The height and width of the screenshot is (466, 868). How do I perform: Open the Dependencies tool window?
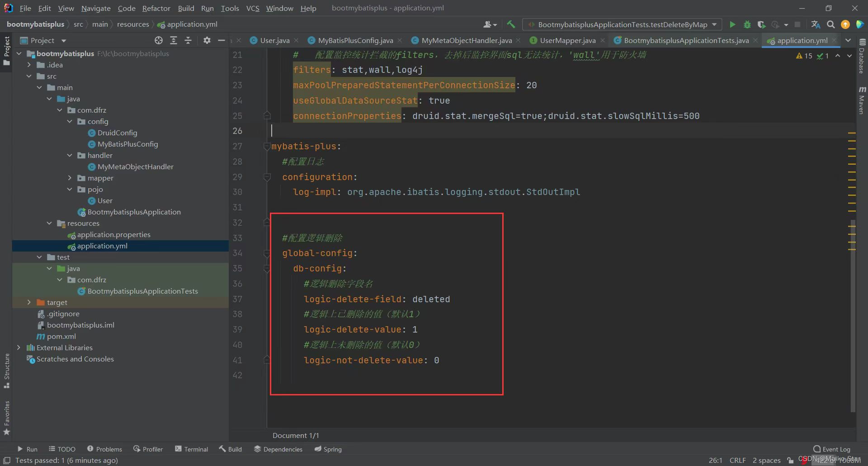pyautogui.click(x=278, y=449)
